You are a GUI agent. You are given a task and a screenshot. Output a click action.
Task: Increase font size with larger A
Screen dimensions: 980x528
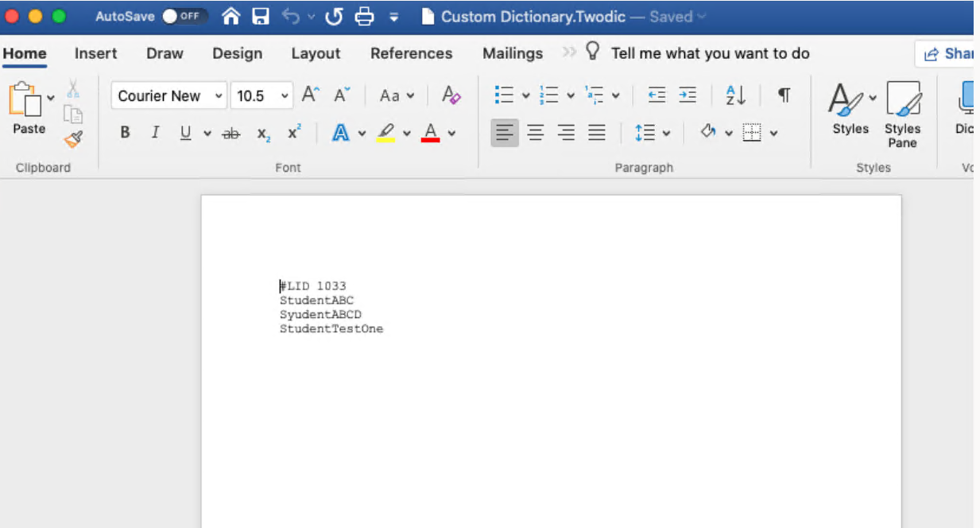(x=311, y=95)
